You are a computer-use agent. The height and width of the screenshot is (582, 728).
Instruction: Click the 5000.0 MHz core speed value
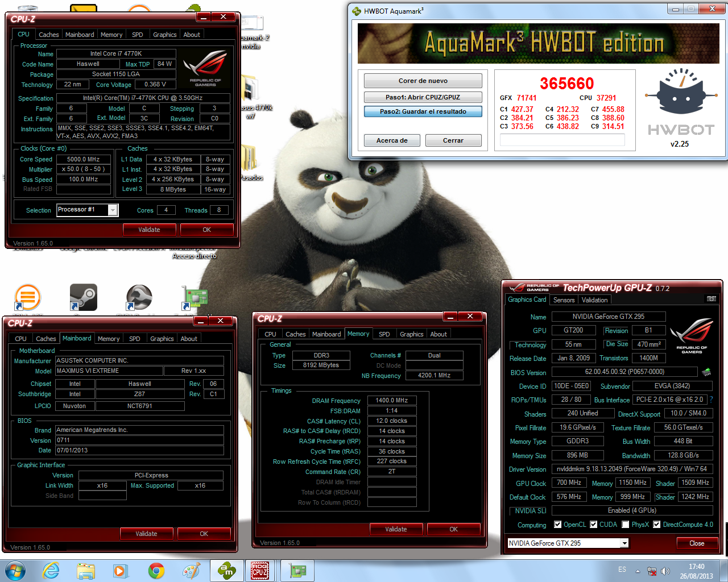tap(83, 159)
